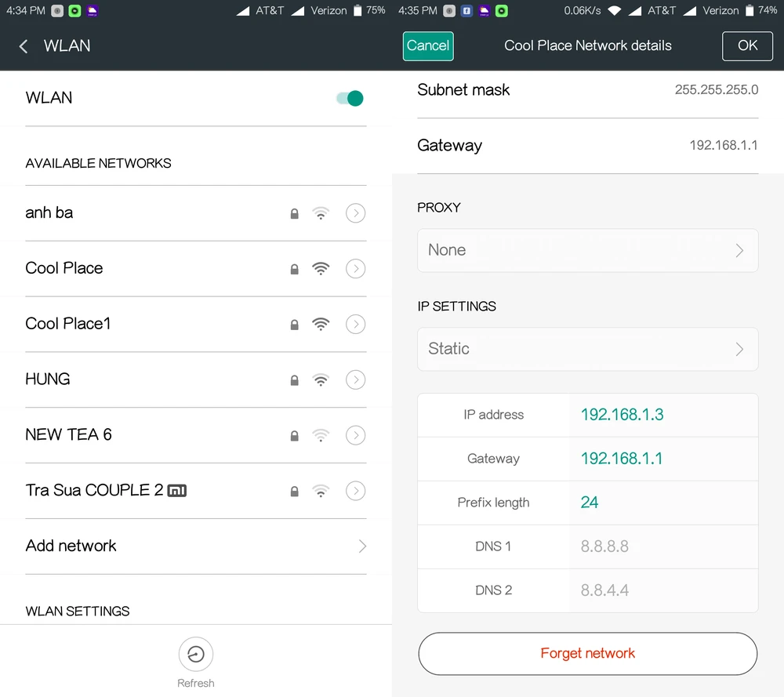Open details arrow for Cool Place1 network

coord(355,324)
